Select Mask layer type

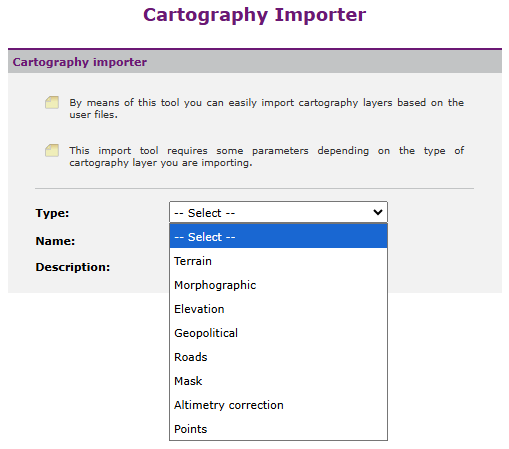[278, 381]
